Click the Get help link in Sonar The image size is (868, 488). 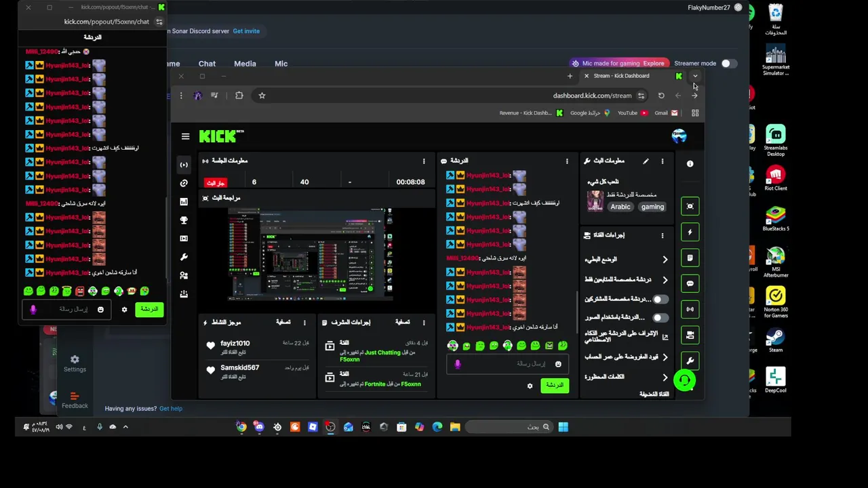click(x=171, y=409)
